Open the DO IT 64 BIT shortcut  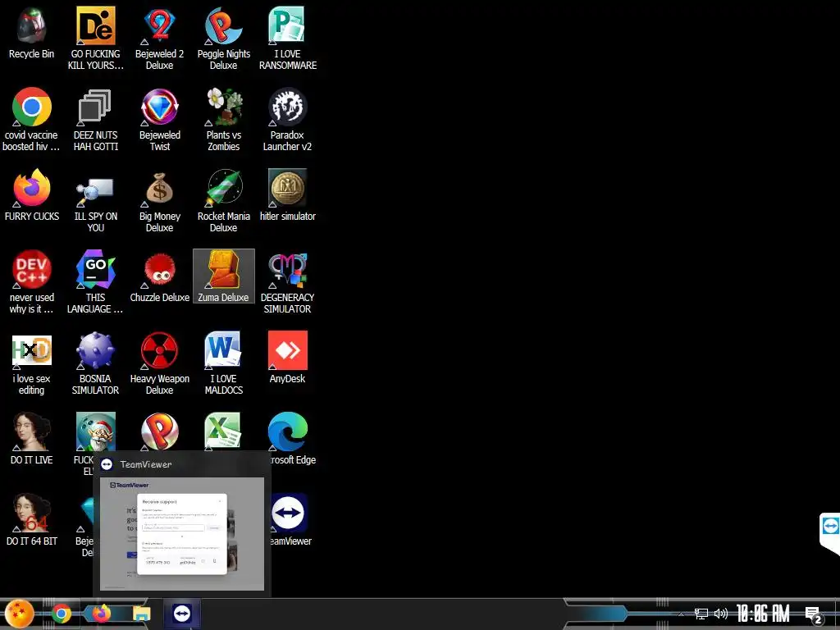[32, 521]
